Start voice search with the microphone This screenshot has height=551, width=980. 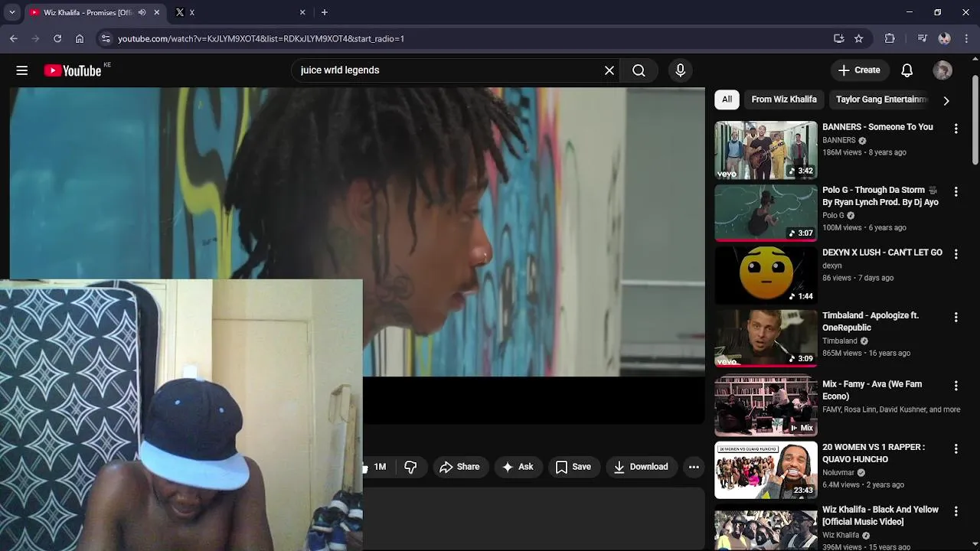point(681,70)
